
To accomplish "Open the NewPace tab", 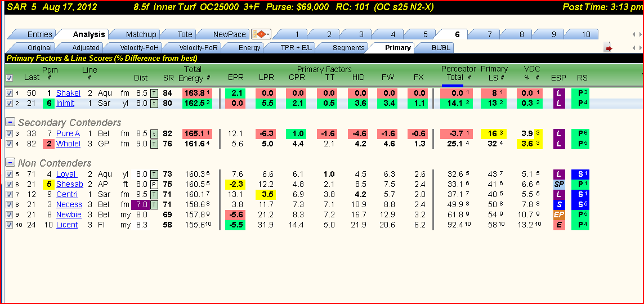I will (230, 34).
